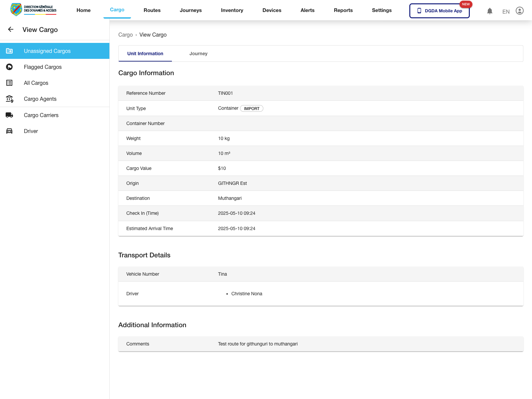Open the Routes menu

click(x=152, y=10)
